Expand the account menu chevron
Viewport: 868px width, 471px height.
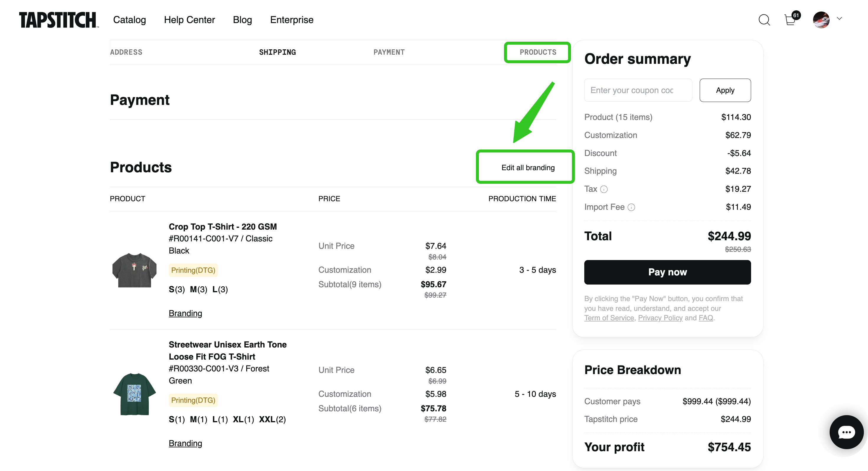(839, 19)
